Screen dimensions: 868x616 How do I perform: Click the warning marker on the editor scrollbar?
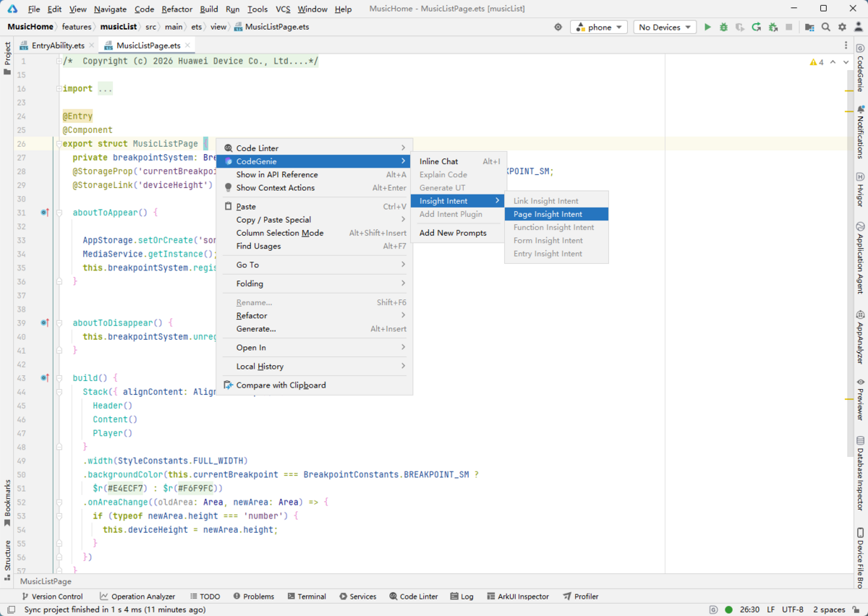pos(850,91)
